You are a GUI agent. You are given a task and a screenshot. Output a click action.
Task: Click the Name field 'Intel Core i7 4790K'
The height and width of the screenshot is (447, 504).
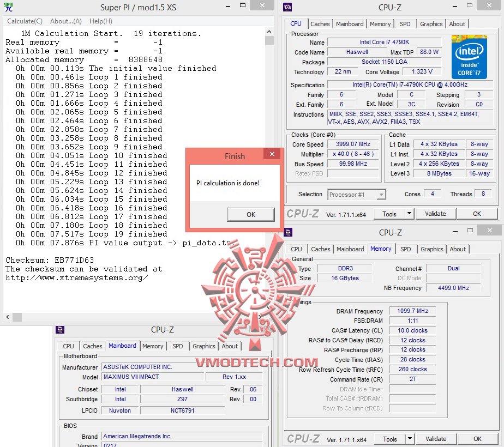tap(384, 42)
